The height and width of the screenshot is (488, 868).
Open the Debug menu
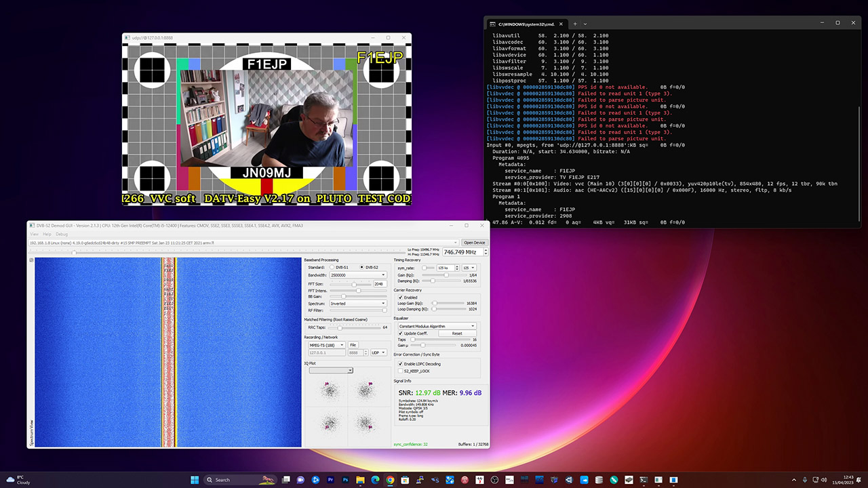pyautogui.click(x=62, y=234)
